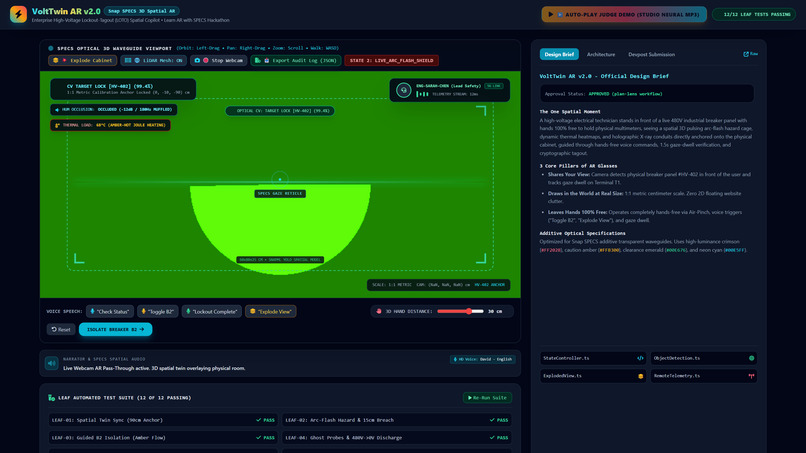Click the amber box icon on ExplodedView.ts
806x453 pixels.
point(640,376)
